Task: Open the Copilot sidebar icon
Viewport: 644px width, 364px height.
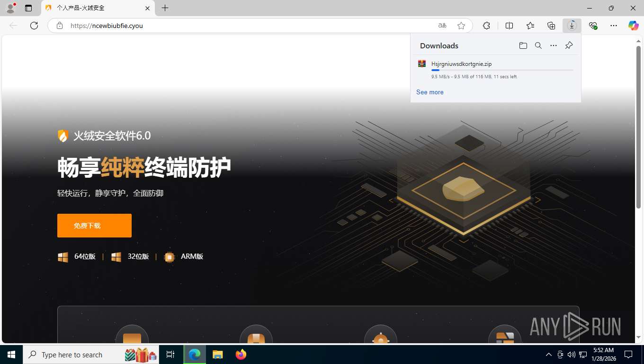Action: (634, 26)
